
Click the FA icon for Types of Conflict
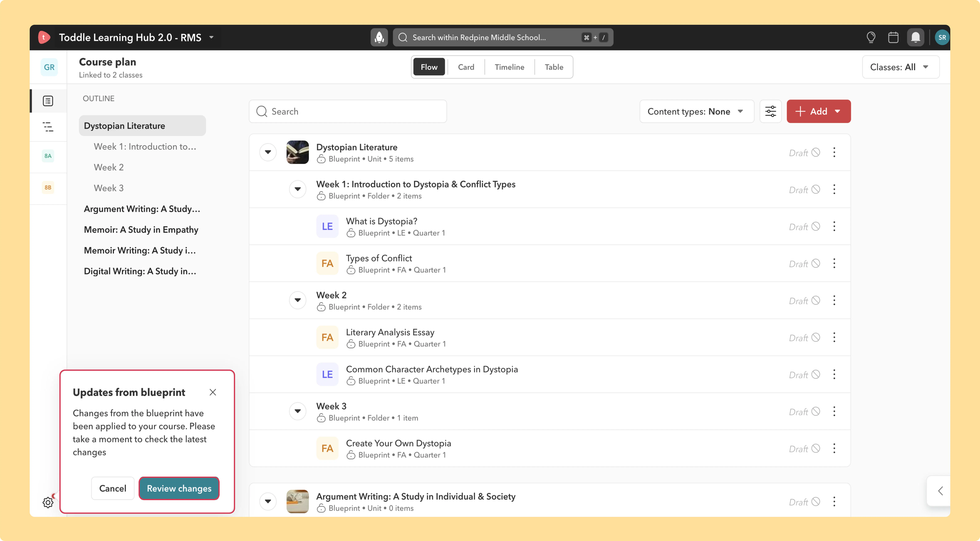click(327, 263)
